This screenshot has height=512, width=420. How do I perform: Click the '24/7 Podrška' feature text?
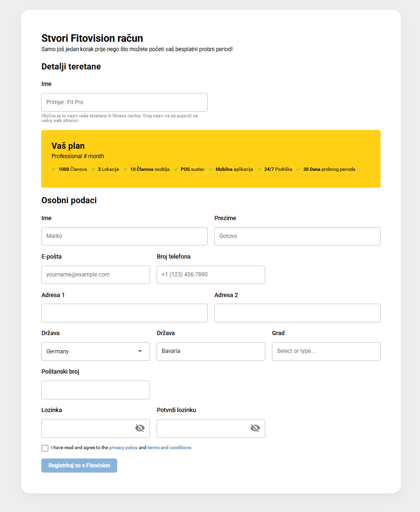pyautogui.click(x=278, y=169)
